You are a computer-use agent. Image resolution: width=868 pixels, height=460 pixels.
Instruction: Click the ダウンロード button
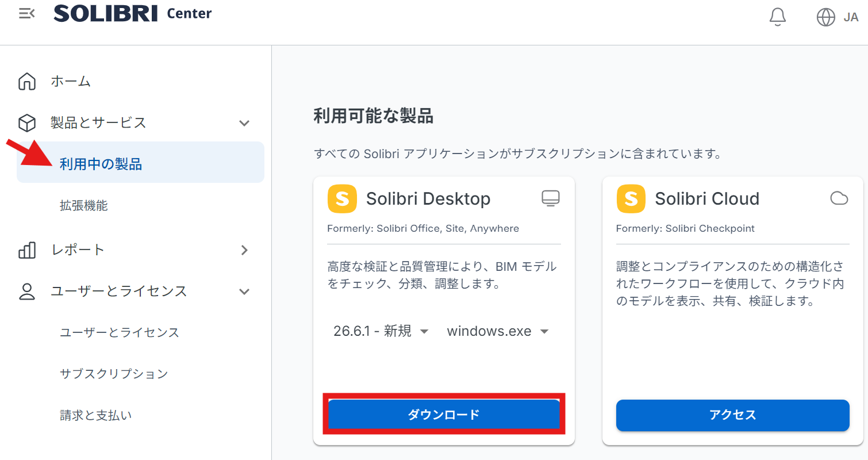tap(444, 415)
